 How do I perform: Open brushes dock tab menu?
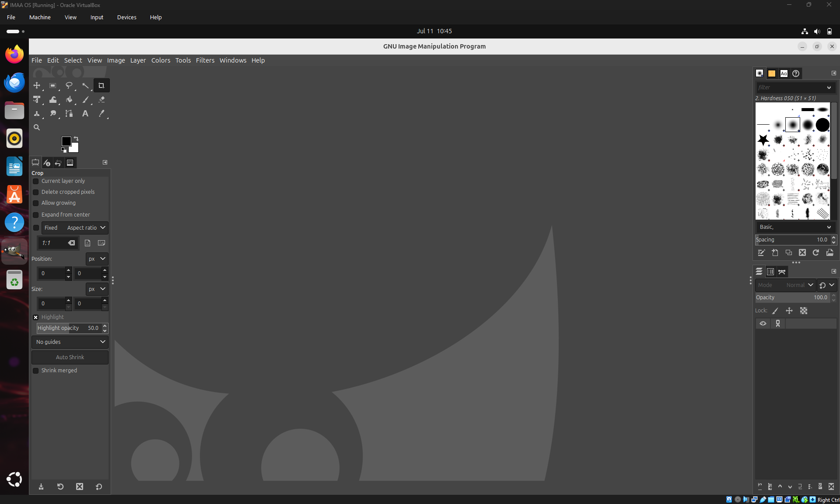pos(834,73)
